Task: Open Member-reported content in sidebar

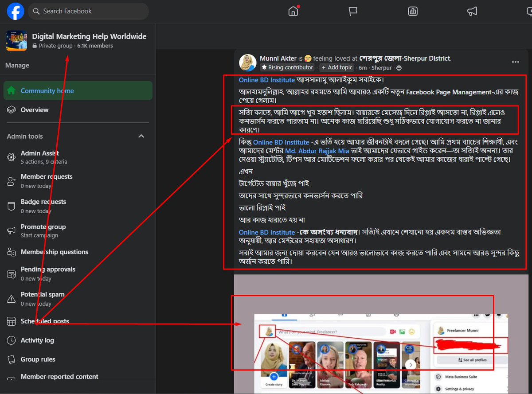Action: point(59,376)
